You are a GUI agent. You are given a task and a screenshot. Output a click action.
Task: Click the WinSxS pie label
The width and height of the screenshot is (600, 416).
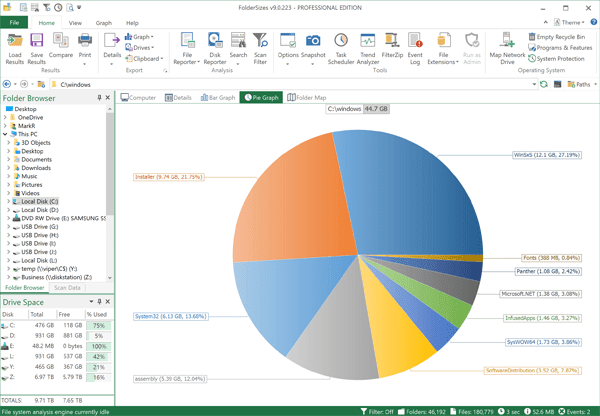(x=547, y=155)
